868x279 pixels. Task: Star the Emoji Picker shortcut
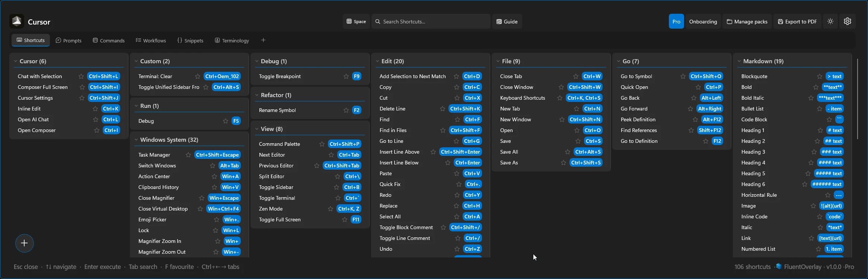coord(217,219)
